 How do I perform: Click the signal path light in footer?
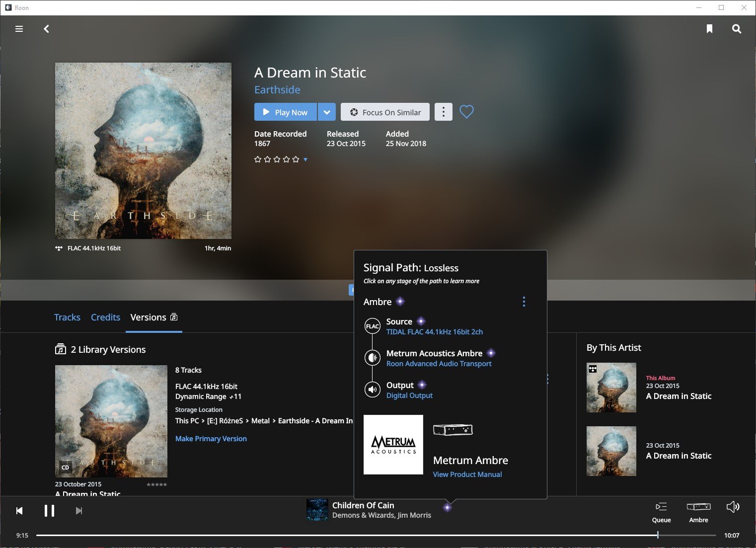(448, 507)
